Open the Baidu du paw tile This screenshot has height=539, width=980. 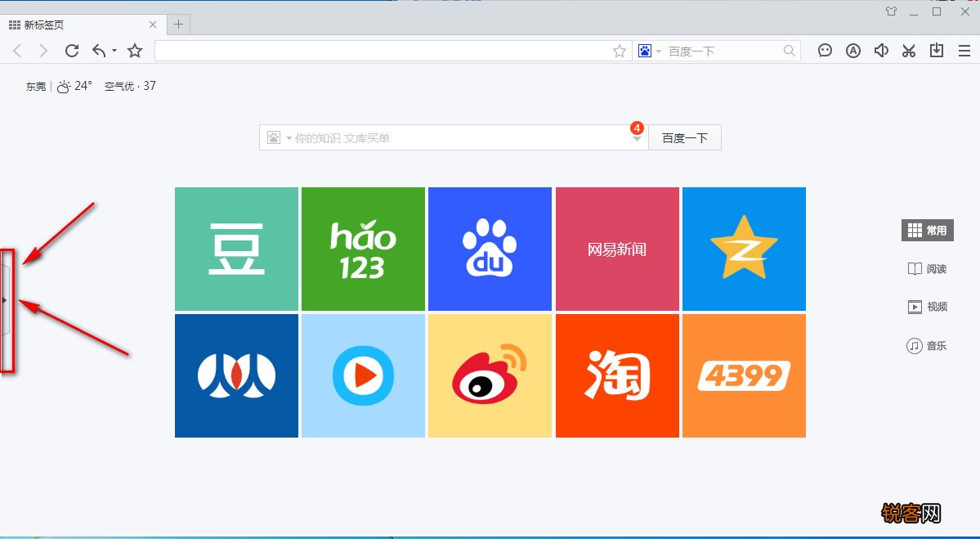point(490,249)
